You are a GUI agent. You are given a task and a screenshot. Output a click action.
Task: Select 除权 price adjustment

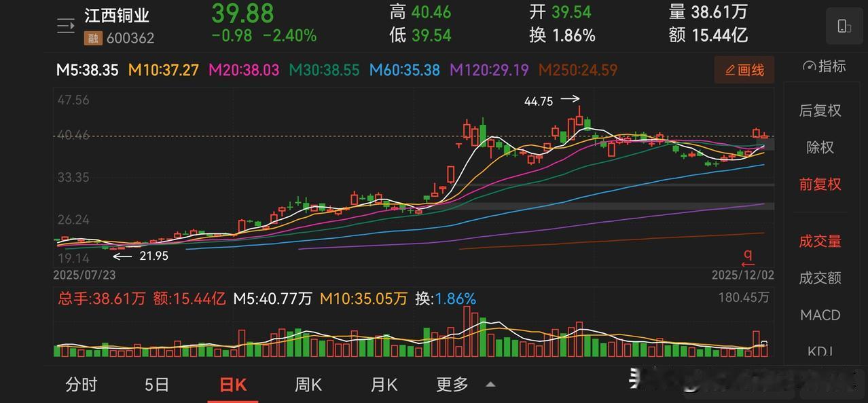click(820, 147)
